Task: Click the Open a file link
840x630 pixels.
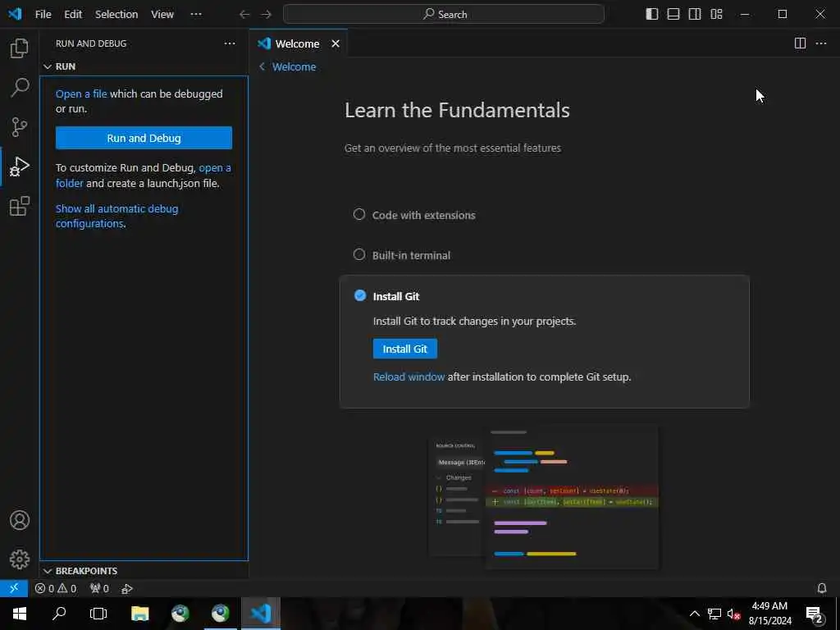Action: (81, 94)
